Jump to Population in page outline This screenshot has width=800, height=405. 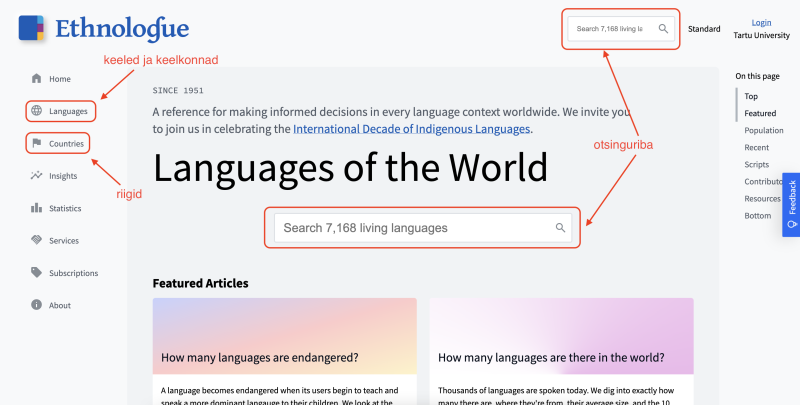pyautogui.click(x=763, y=130)
